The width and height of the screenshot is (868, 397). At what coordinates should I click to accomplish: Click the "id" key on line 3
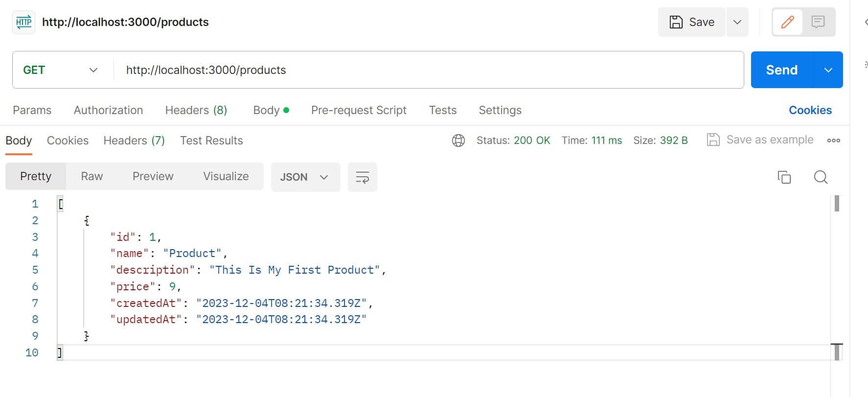click(123, 237)
